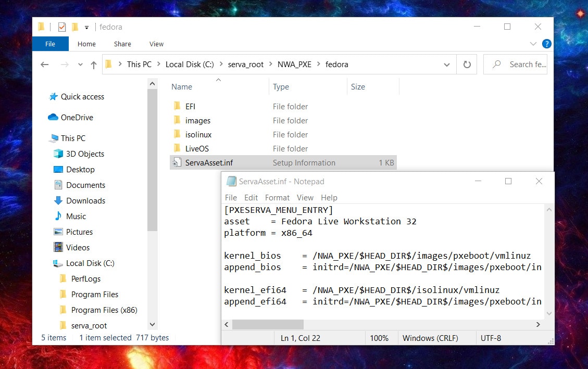588x369 pixels.
Task: Open Pictures in navigation pane
Action: click(79, 232)
